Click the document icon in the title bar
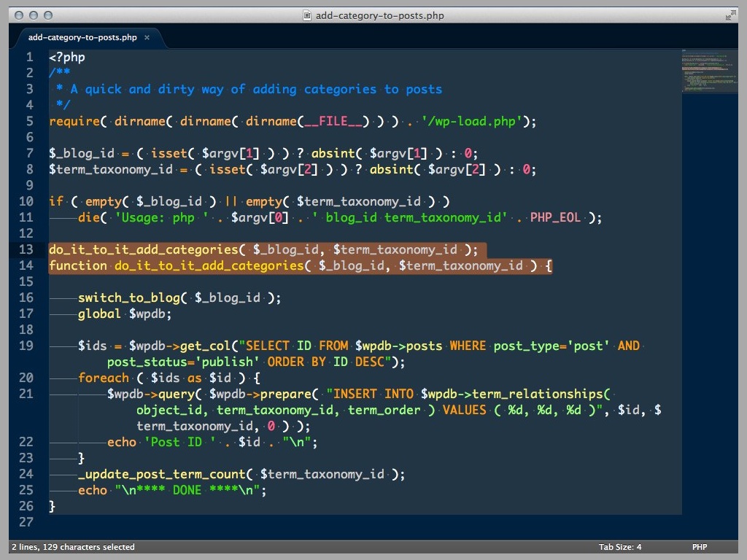This screenshot has width=747, height=560. click(307, 15)
